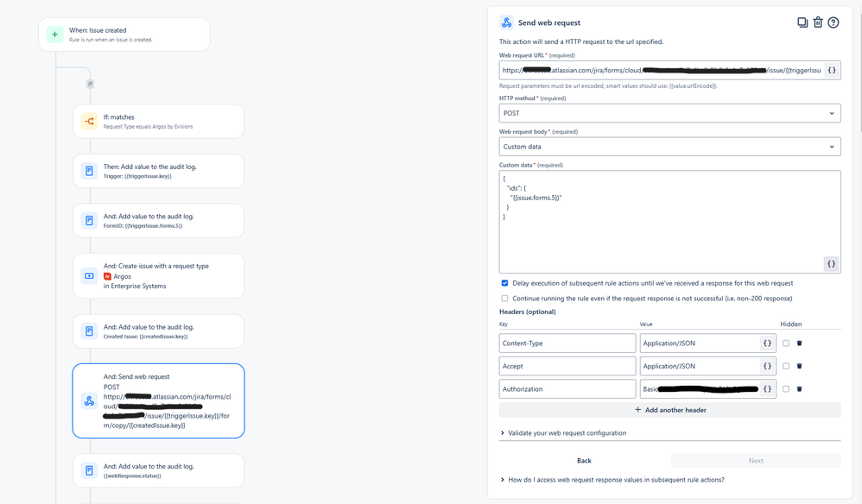Add another header to the web request

pos(669,409)
